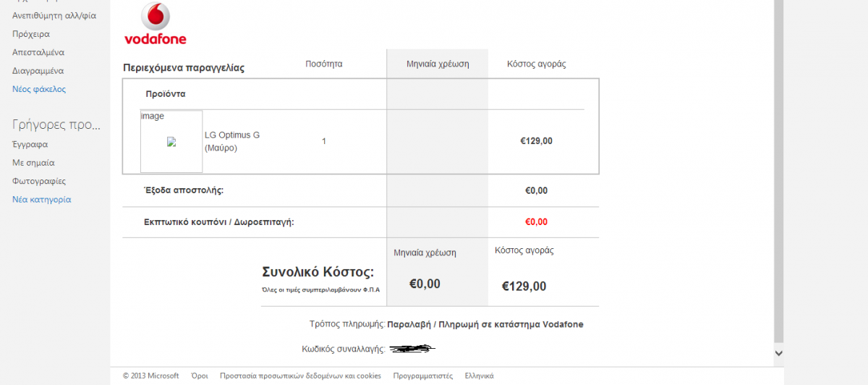
Task: Open the Ανεπιθύμητη αλληλογραφία folder
Action: point(54,15)
